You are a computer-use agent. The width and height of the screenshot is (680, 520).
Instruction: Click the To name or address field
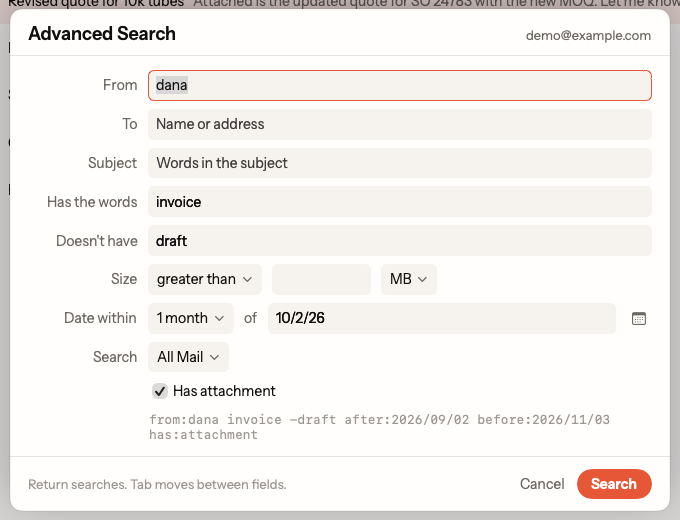(399, 124)
